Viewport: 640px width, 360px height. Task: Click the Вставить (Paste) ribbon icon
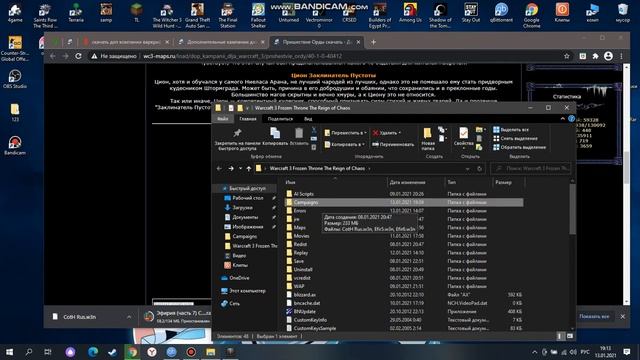(x=299, y=133)
